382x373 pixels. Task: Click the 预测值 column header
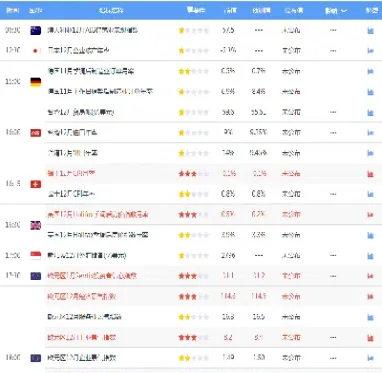[x=261, y=11]
